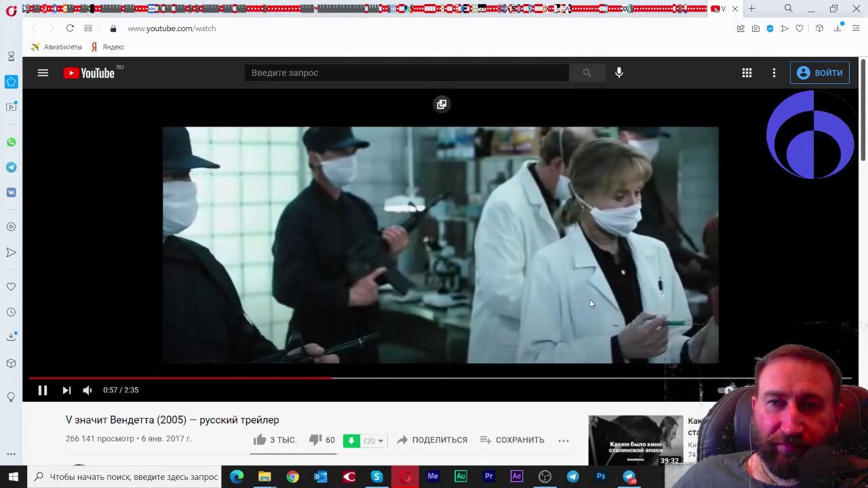Open Photoshop from the taskbar

pos(601,476)
